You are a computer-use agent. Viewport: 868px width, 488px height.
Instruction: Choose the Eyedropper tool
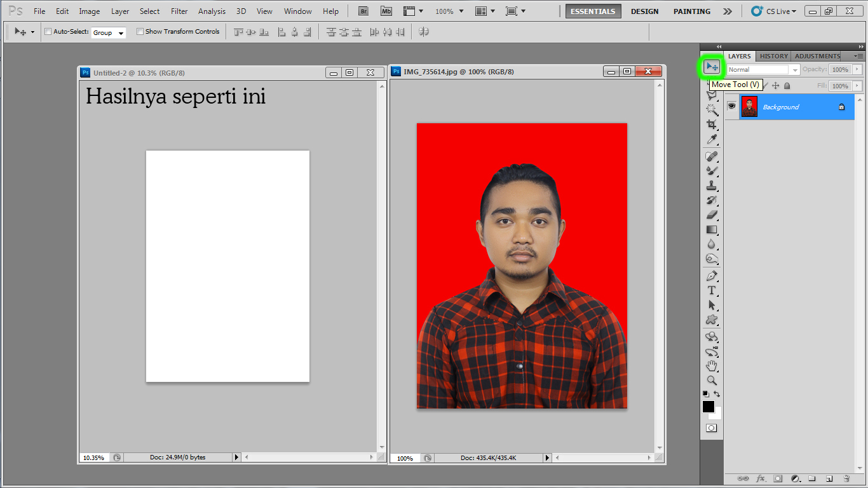pos(711,139)
